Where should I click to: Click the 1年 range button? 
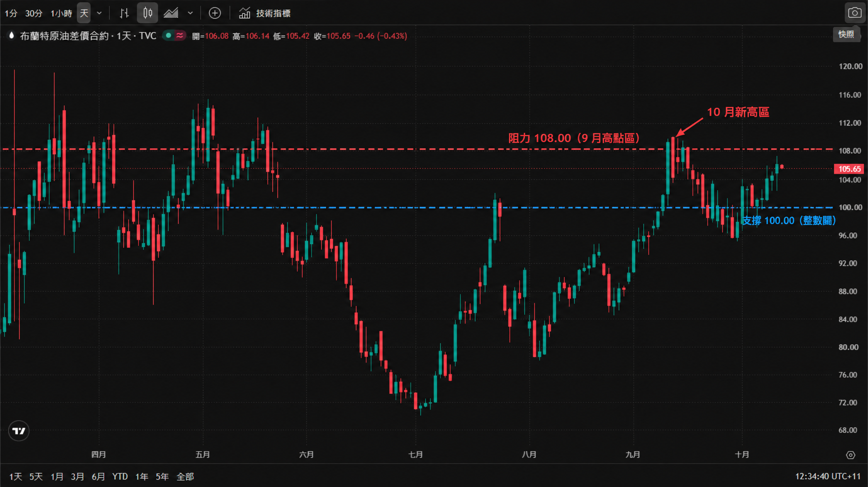[142, 476]
